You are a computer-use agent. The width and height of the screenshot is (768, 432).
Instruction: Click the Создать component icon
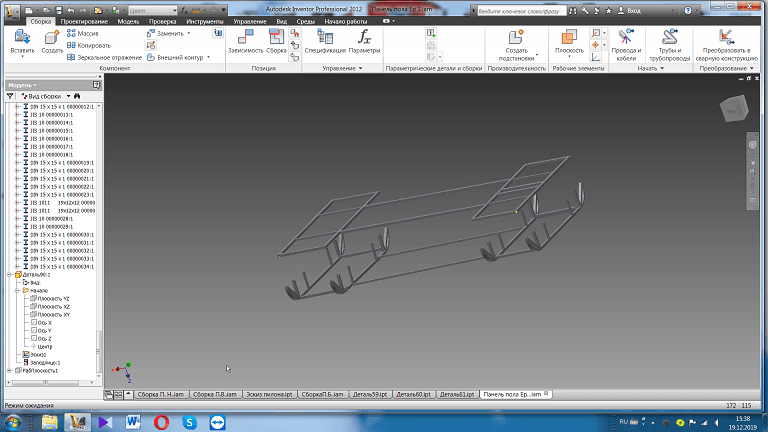click(x=51, y=38)
